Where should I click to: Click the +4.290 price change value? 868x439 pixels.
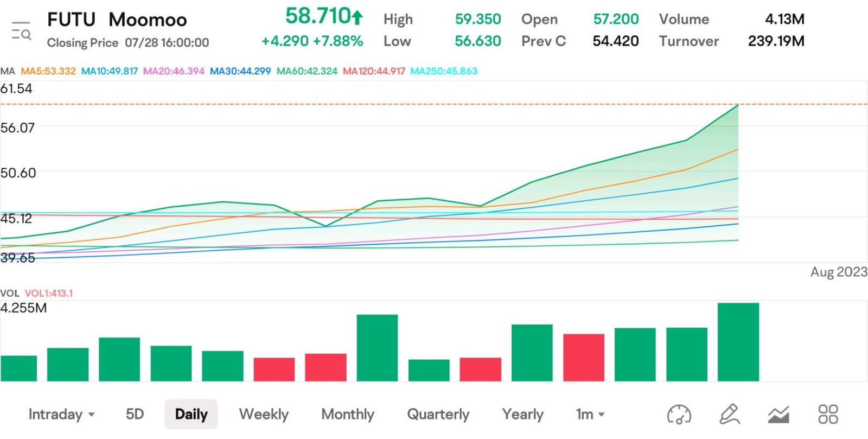pyautogui.click(x=285, y=41)
